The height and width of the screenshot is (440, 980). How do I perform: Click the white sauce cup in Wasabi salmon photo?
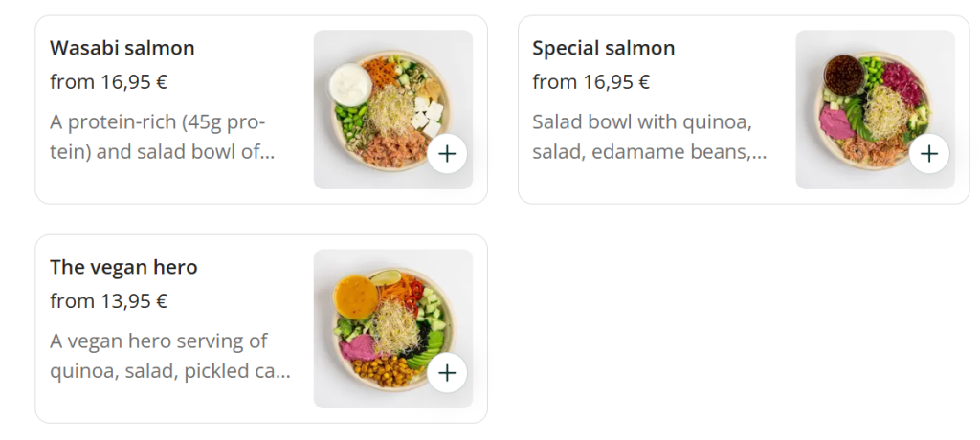tap(350, 84)
